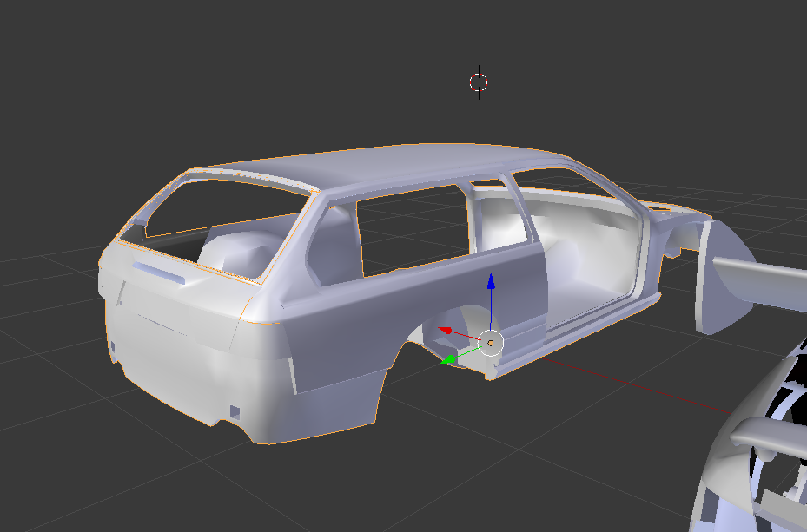The image size is (807, 532).
Task: Grab the red X-axis manipulator arrow
Action: coord(445,330)
